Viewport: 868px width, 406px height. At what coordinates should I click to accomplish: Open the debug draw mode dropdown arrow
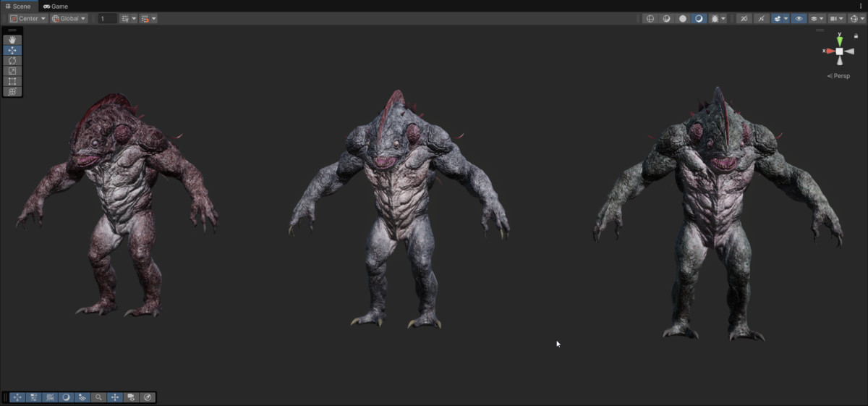(x=723, y=18)
